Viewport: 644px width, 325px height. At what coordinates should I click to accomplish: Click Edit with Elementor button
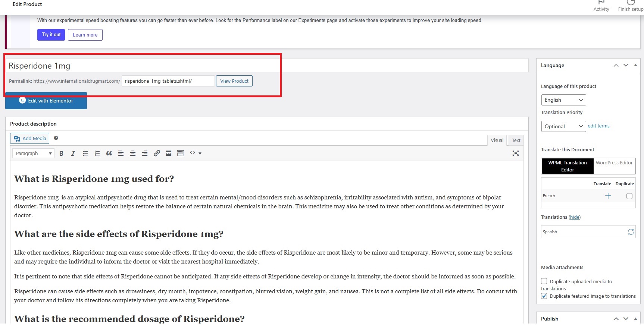pos(46,101)
